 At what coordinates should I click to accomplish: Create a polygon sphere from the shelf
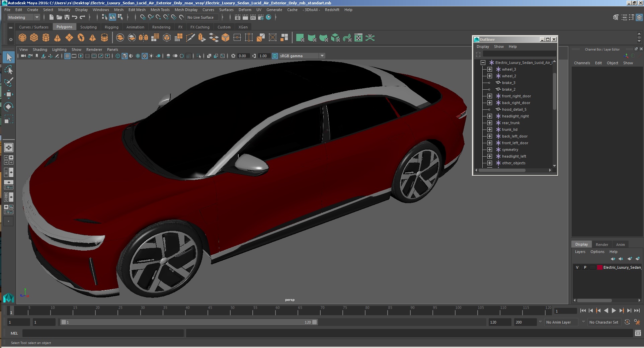pyautogui.click(x=22, y=38)
